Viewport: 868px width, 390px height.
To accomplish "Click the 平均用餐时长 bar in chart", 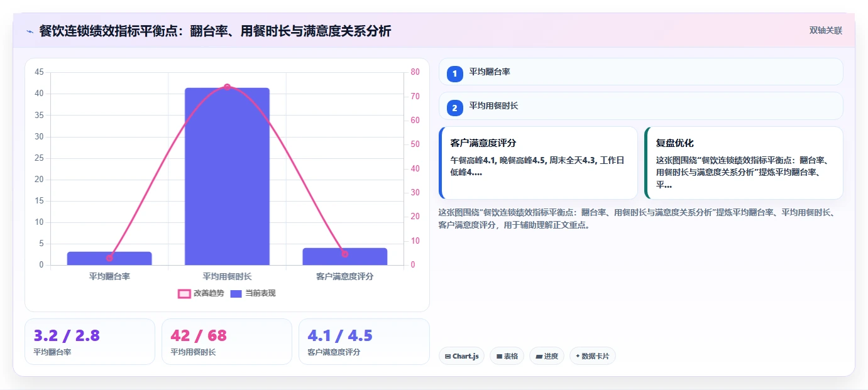I will click(227, 176).
